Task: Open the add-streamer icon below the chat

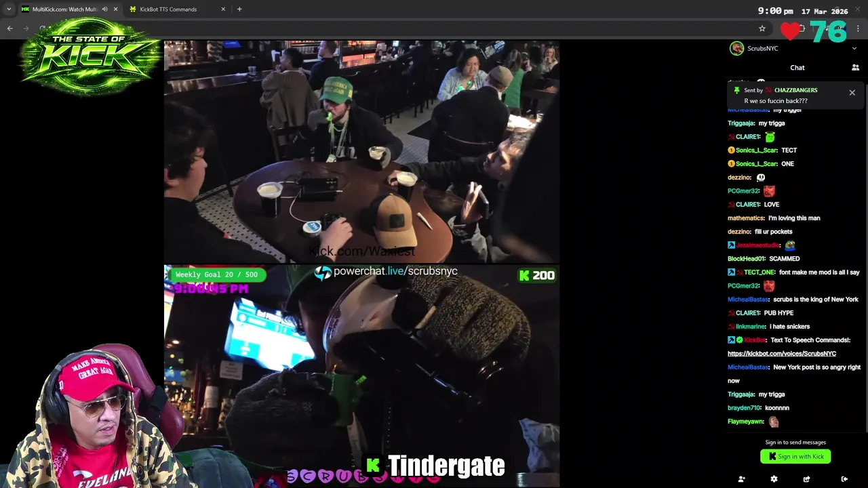Action: pyautogui.click(x=741, y=479)
